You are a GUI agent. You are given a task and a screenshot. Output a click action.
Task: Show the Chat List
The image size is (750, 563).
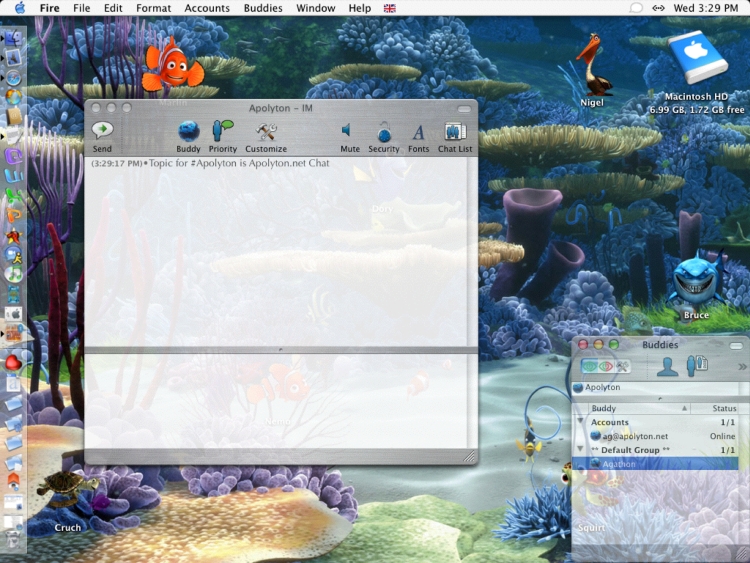455,131
